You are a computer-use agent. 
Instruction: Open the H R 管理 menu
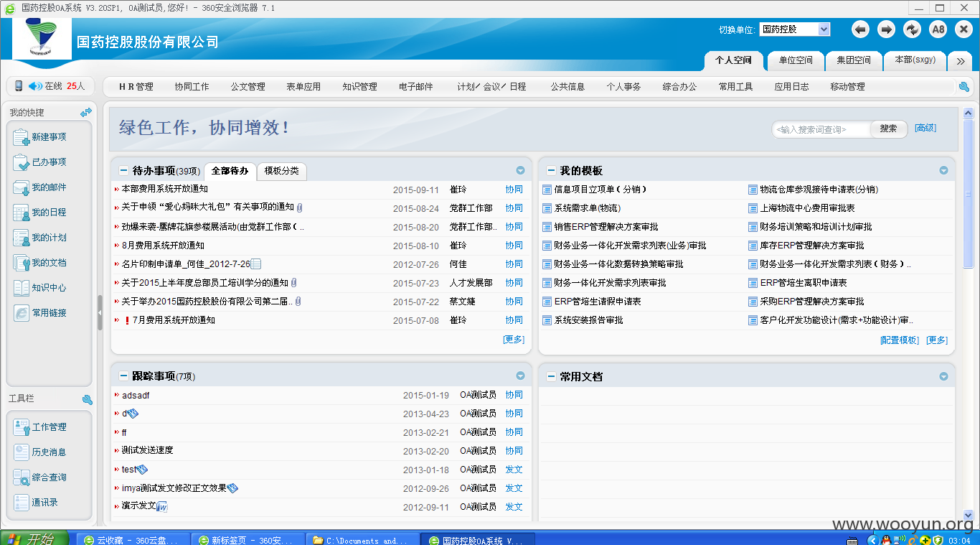pos(136,87)
